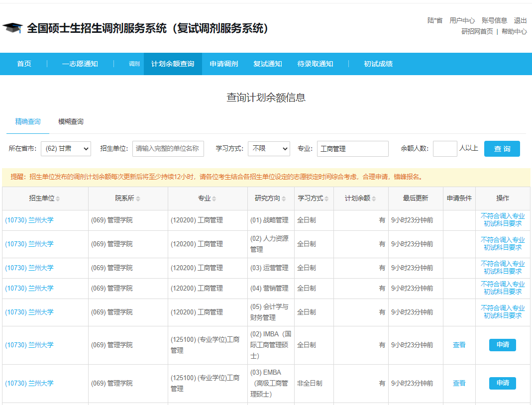
Task: Sort by 计划余额 using the column arrow
Action: (374, 198)
